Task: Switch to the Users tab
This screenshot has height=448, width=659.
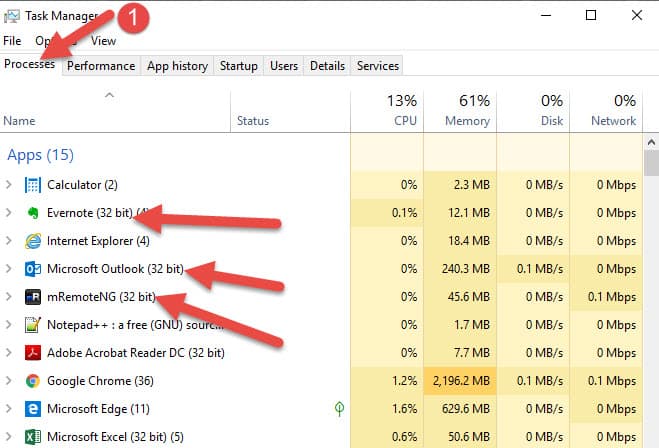Action: pos(284,66)
